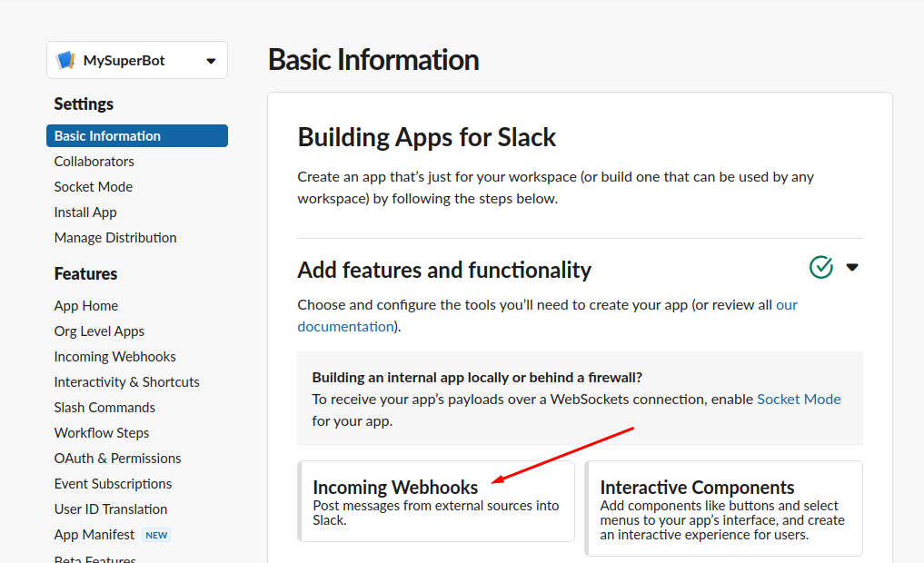Click the 'Building Apps for Slack' heading
The image size is (924, 563).
tap(427, 137)
